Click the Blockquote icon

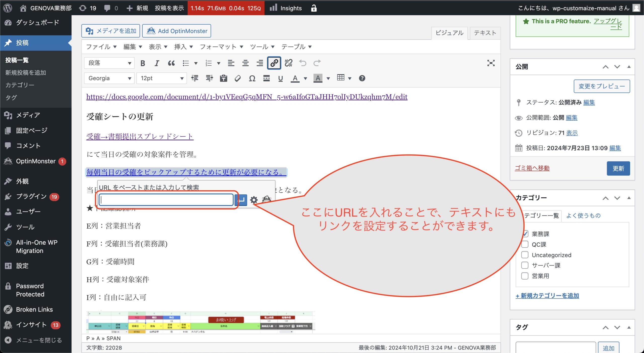[171, 63]
